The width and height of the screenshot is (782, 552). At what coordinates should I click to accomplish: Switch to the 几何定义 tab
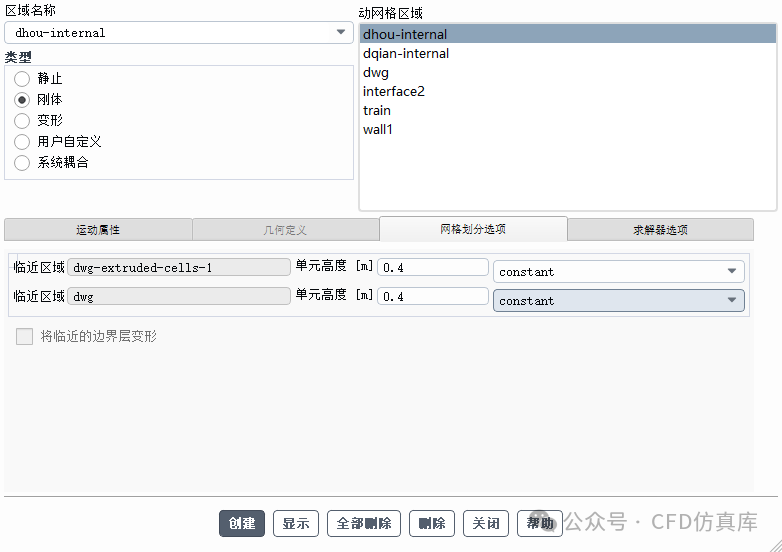286,230
